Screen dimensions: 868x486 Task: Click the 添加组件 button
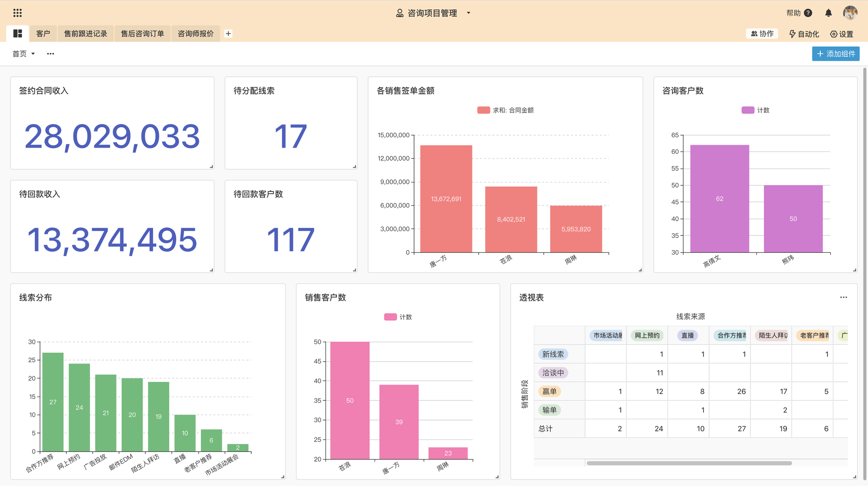(835, 54)
